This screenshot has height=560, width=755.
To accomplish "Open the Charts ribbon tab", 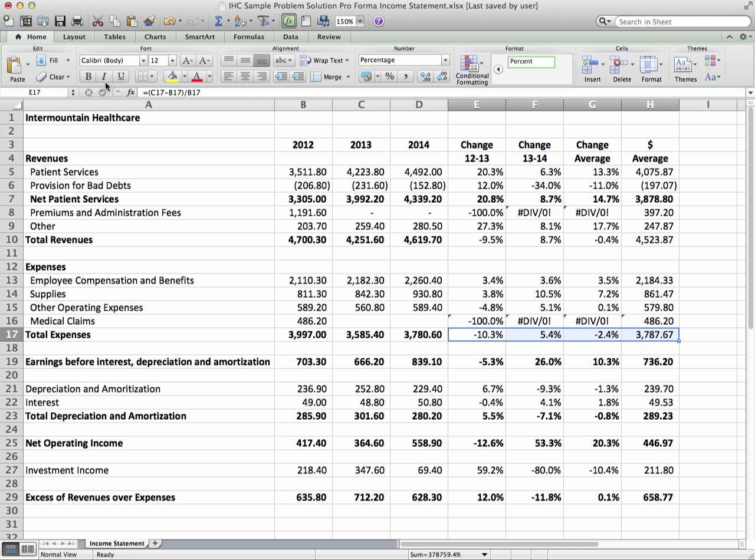I will (155, 37).
